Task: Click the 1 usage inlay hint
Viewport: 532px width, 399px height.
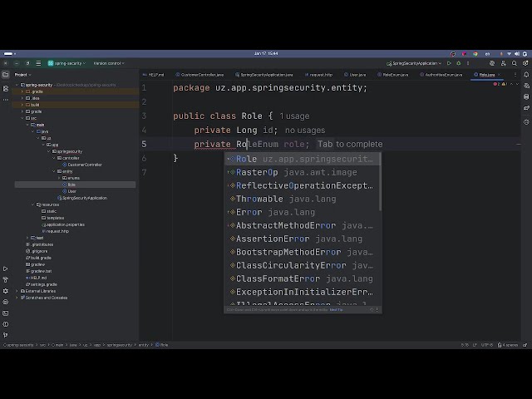Action: (294, 116)
